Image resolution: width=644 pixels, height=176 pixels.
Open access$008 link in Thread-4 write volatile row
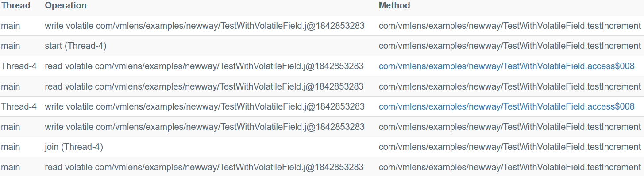click(506, 106)
